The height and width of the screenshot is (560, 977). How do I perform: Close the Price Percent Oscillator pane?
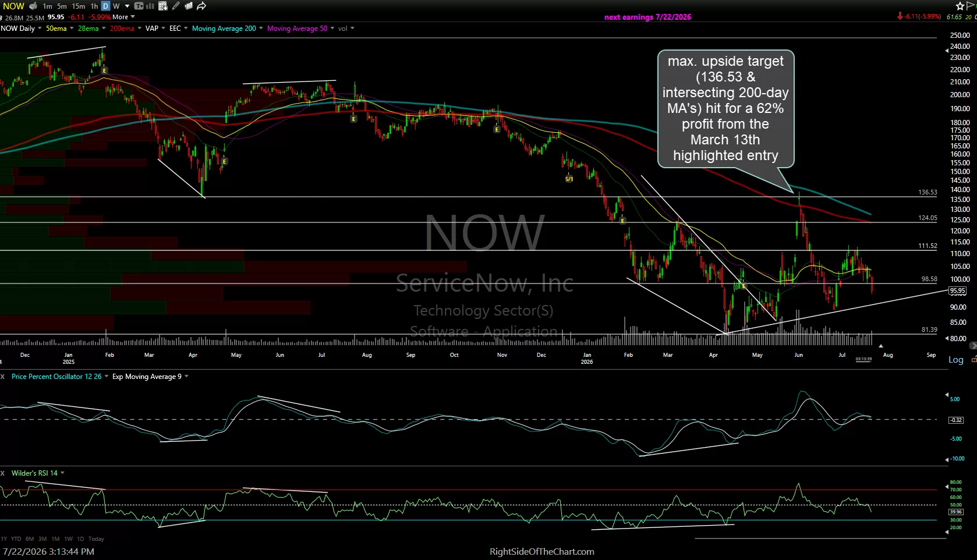(x=2, y=377)
